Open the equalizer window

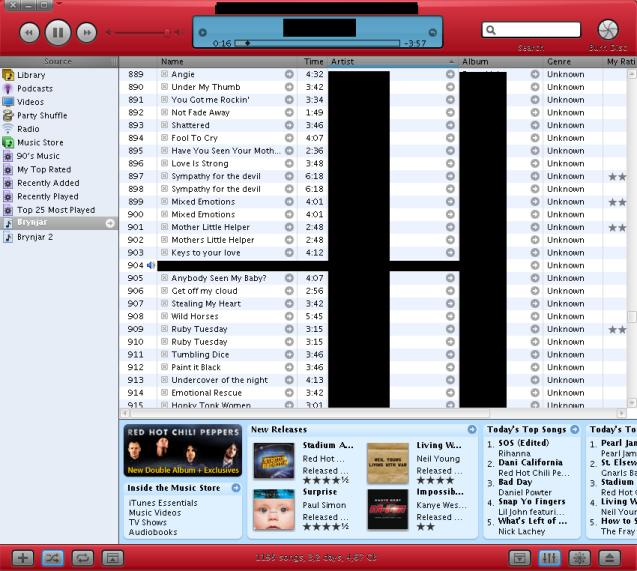[550, 558]
